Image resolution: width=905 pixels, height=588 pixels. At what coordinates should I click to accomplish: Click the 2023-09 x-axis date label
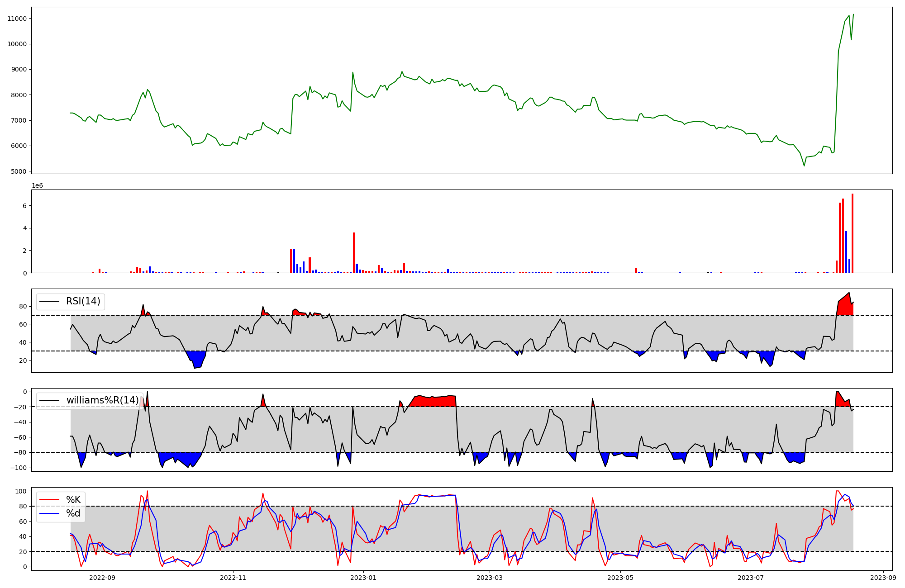[x=883, y=578]
